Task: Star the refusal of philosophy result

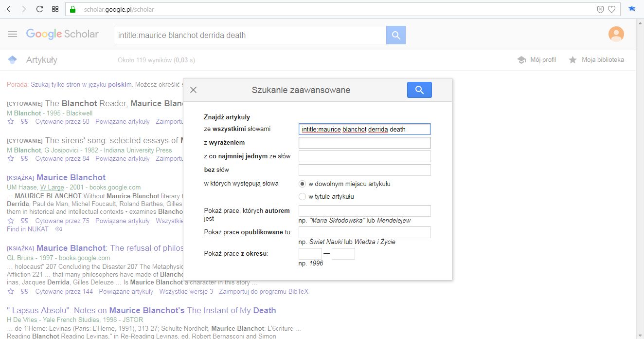Action: point(11,291)
